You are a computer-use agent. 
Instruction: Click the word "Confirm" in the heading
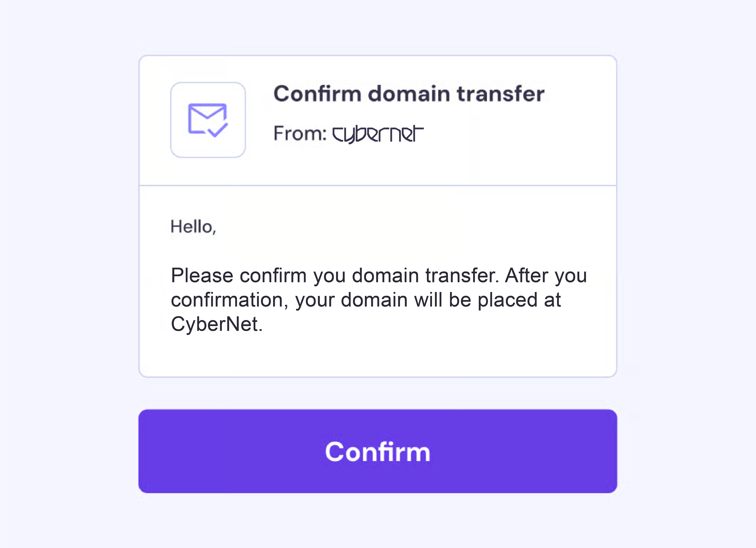point(317,94)
